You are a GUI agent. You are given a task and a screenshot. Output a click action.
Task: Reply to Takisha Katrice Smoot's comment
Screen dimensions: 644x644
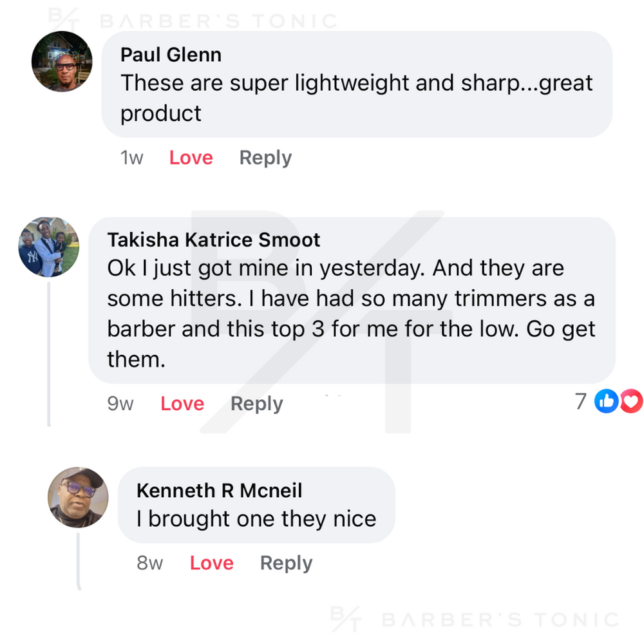256,404
